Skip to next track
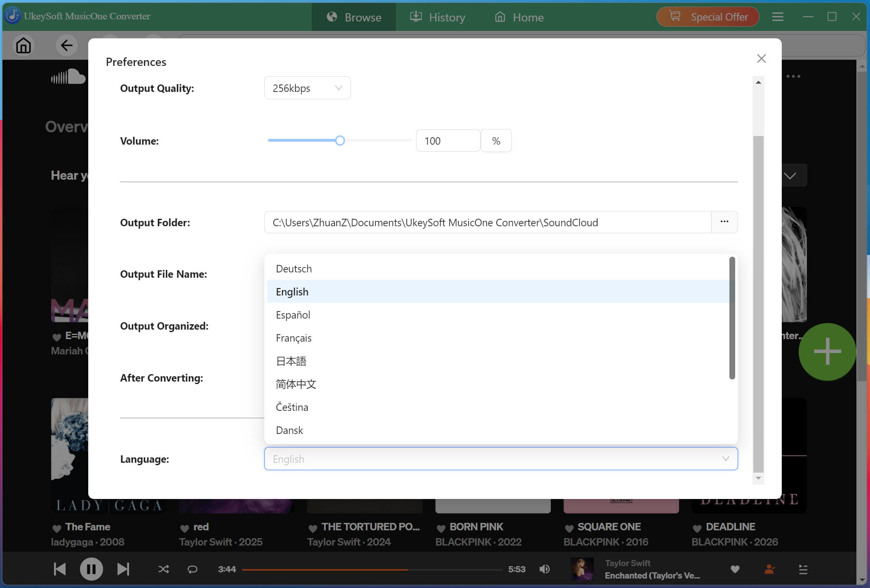This screenshot has height=588, width=870. [123, 569]
